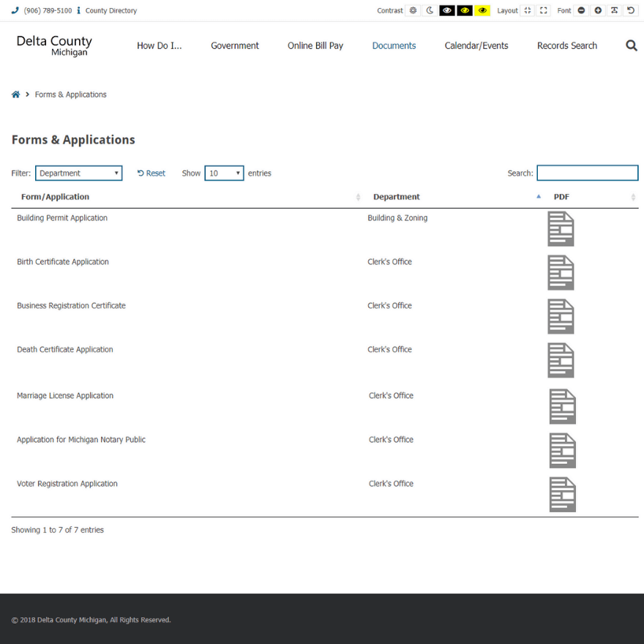Open the Building Permit Application PDF icon
This screenshot has height=644, width=644.
561,228
